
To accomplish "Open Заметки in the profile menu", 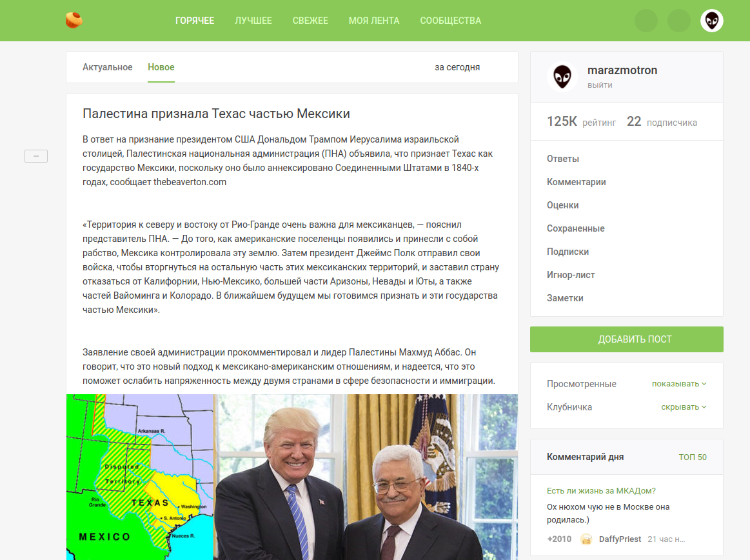I will tap(566, 298).
